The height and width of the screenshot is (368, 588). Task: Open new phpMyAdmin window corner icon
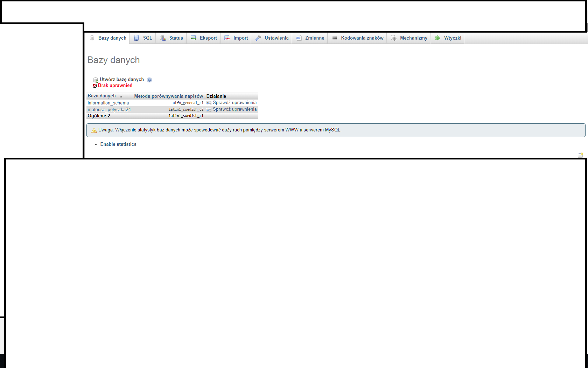(x=580, y=155)
